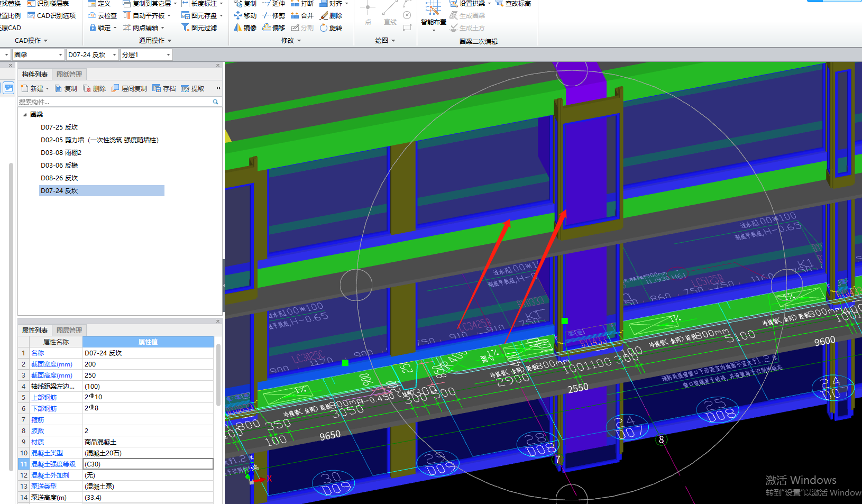Click the left sidebar panel icon
The width and height of the screenshot is (862, 504).
[x=8, y=88]
